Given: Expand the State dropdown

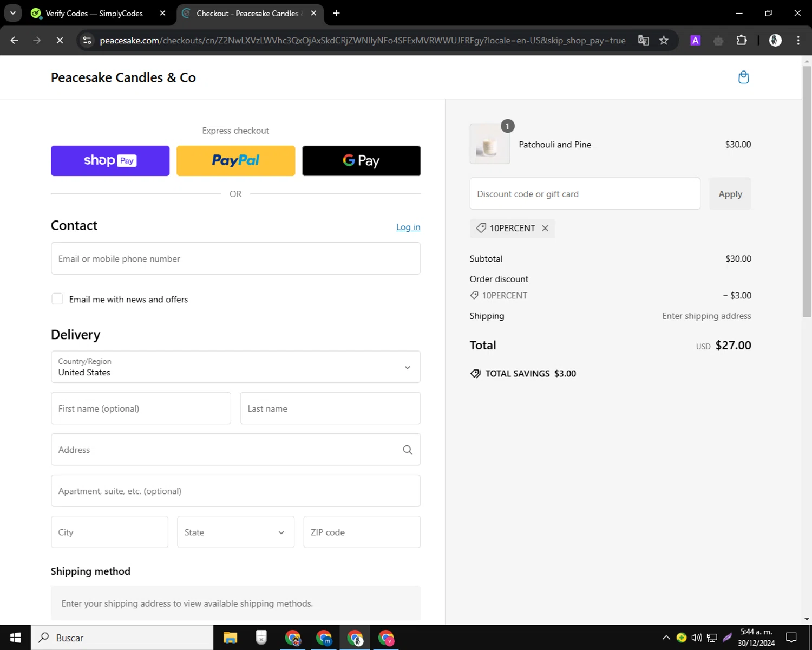Looking at the screenshot, I should point(235,532).
